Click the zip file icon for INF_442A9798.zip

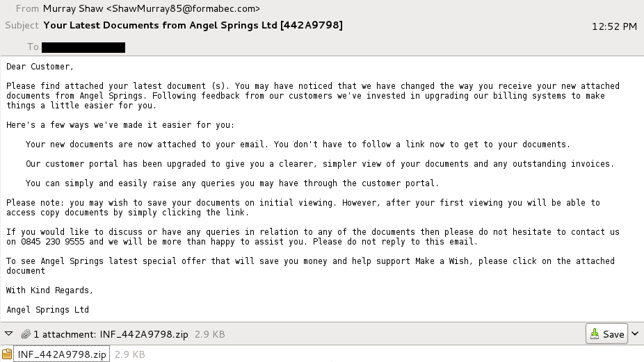[7, 354]
